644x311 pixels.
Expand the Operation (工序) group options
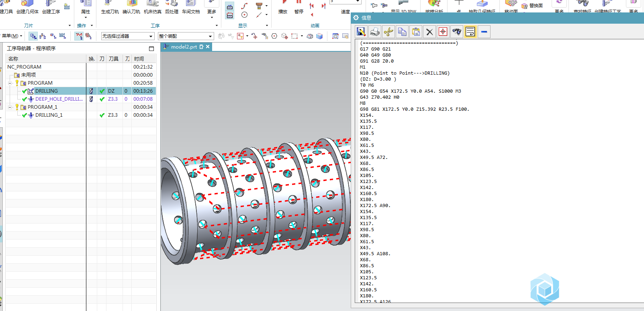tap(217, 26)
